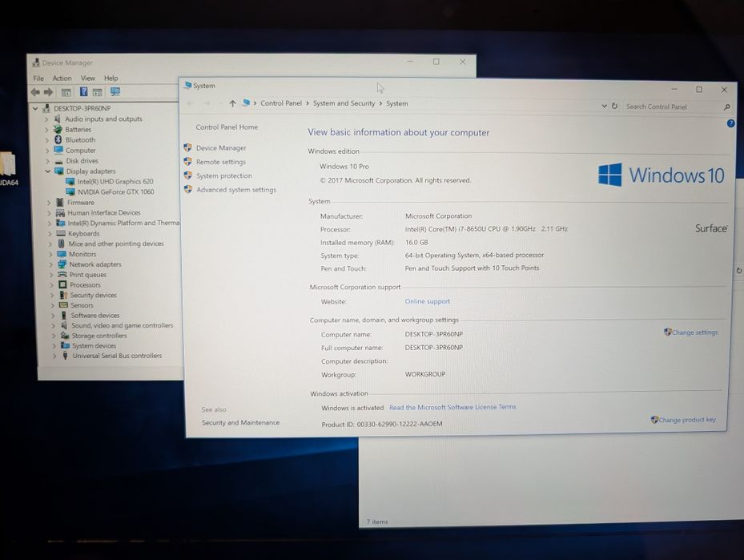The height and width of the screenshot is (560, 744).
Task: Expand the Monitors node
Action: (x=50, y=254)
